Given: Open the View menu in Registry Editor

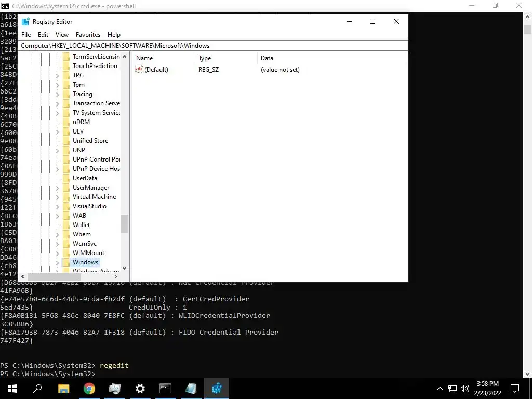Looking at the screenshot, I should click(62, 35).
